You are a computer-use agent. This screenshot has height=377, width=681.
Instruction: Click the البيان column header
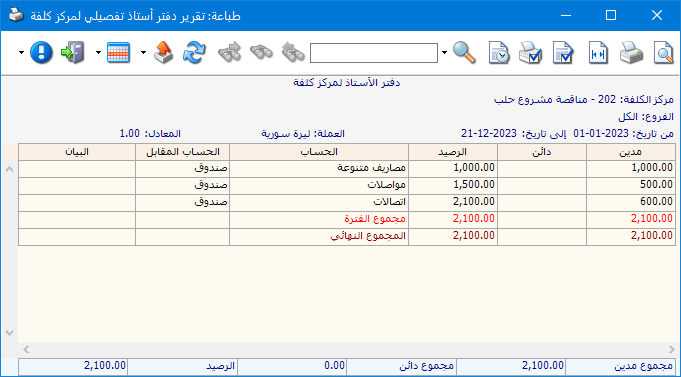[77, 152]
